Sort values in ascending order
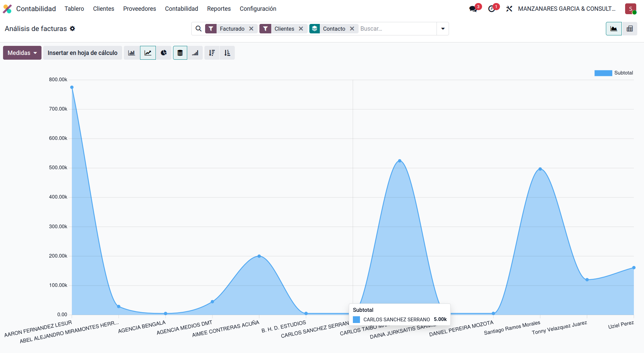Image resolution: width=644 pixels, height=353 pixels. tap(227, 53)
